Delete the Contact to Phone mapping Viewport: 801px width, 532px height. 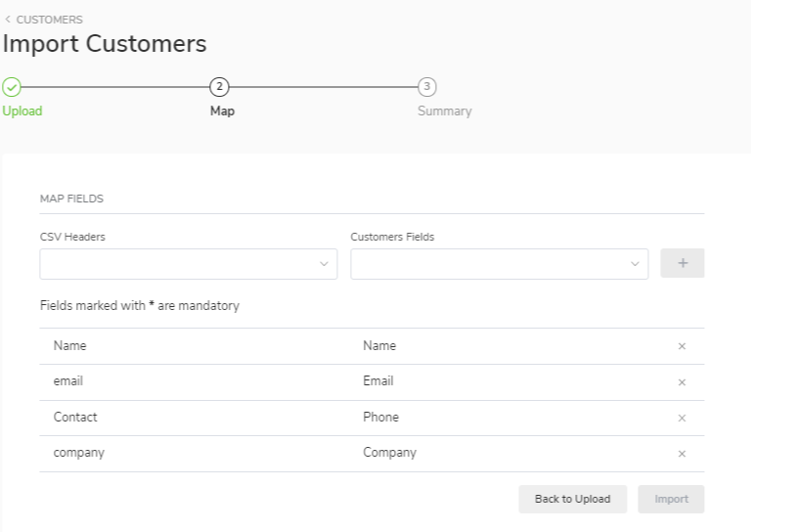(x=682, y=418)
